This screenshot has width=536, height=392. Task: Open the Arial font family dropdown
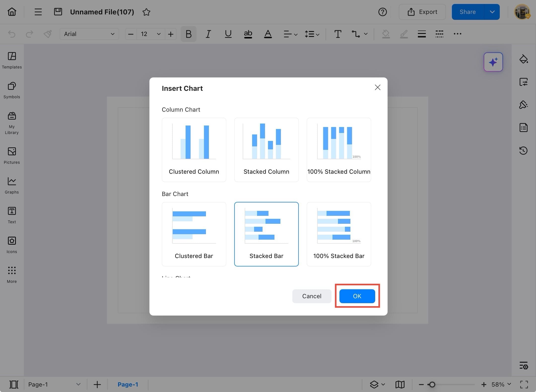click(x=89, y=34)
